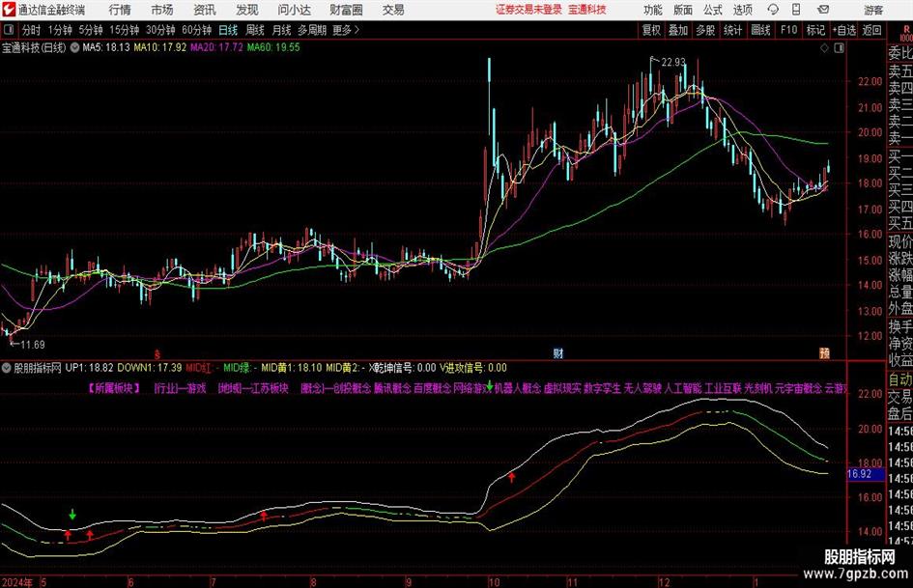Switch to the 周线 weekly tab
The image size is (913, 588).
tap(255, 30)
